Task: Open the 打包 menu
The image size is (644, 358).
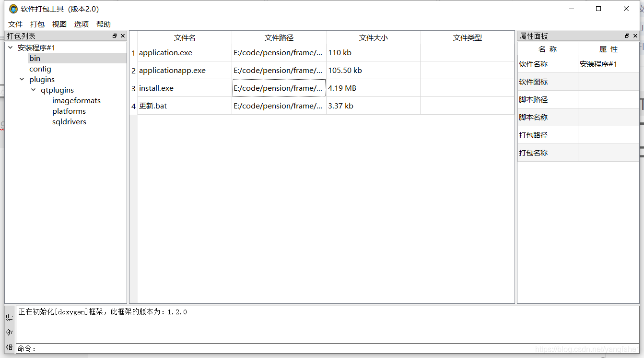Action: 37,24
